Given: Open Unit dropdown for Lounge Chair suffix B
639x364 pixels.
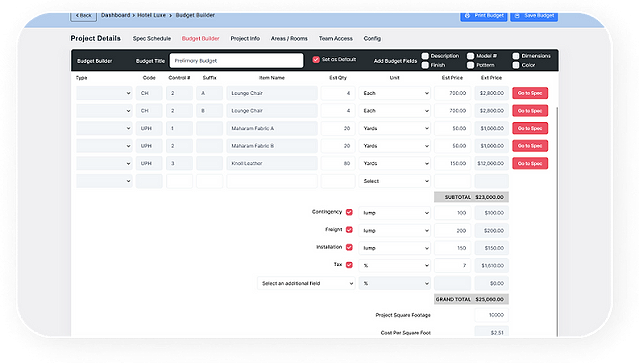Looking at the screenshot, I should click(x=394, y=110).
